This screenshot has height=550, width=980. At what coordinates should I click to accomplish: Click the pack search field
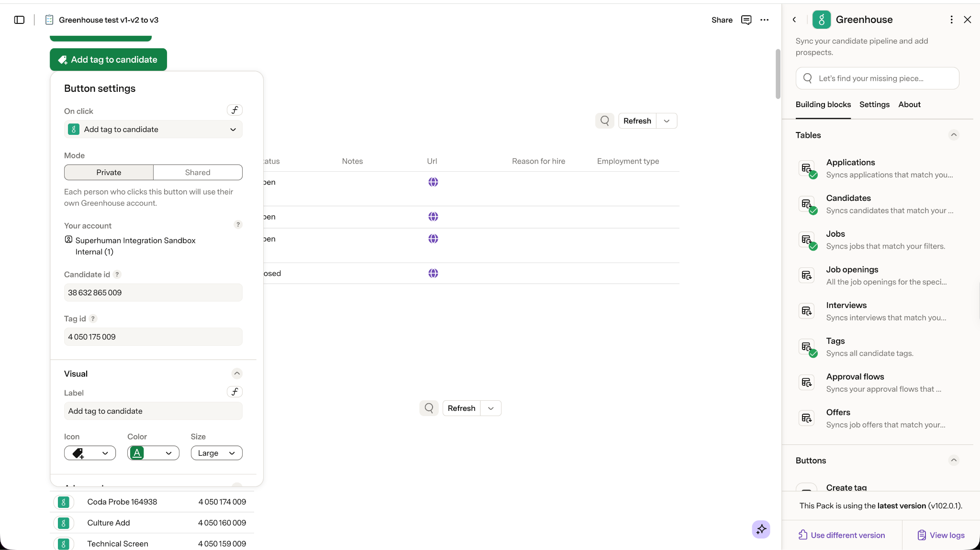(x=877, y=78)
